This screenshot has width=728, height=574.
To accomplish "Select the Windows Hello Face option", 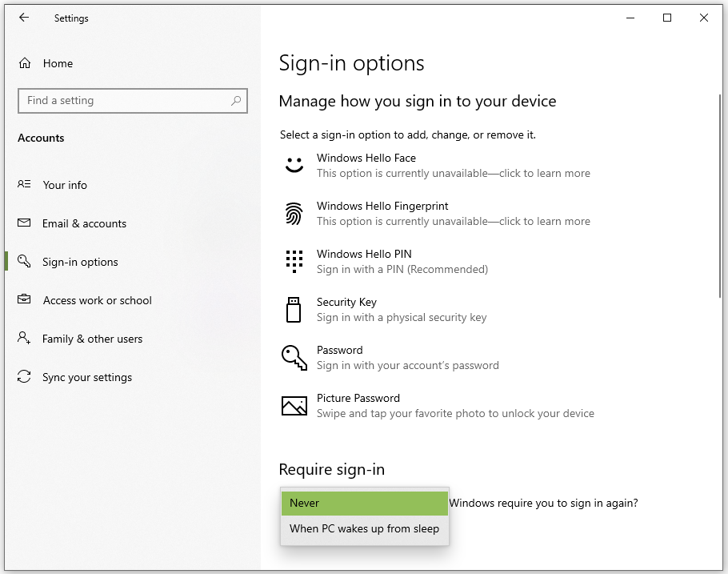I will point(437,166).
